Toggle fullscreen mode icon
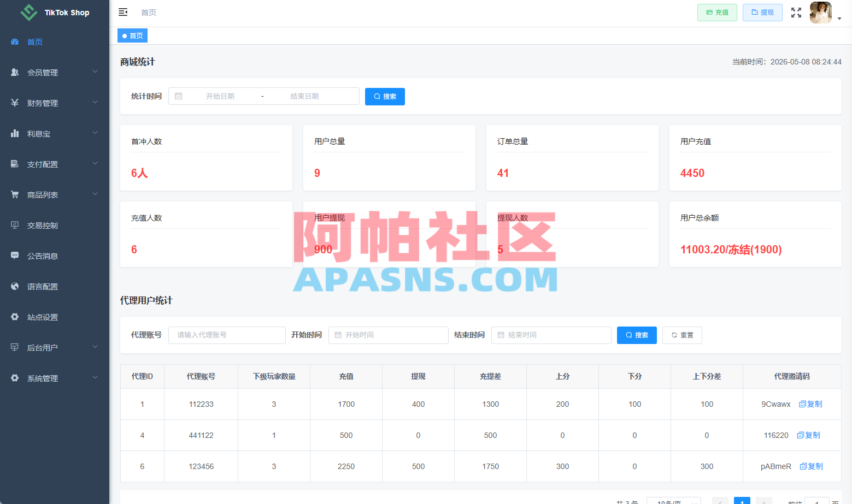Image resolution: width=852 pixels, height=504 pixels. point(796,13)
